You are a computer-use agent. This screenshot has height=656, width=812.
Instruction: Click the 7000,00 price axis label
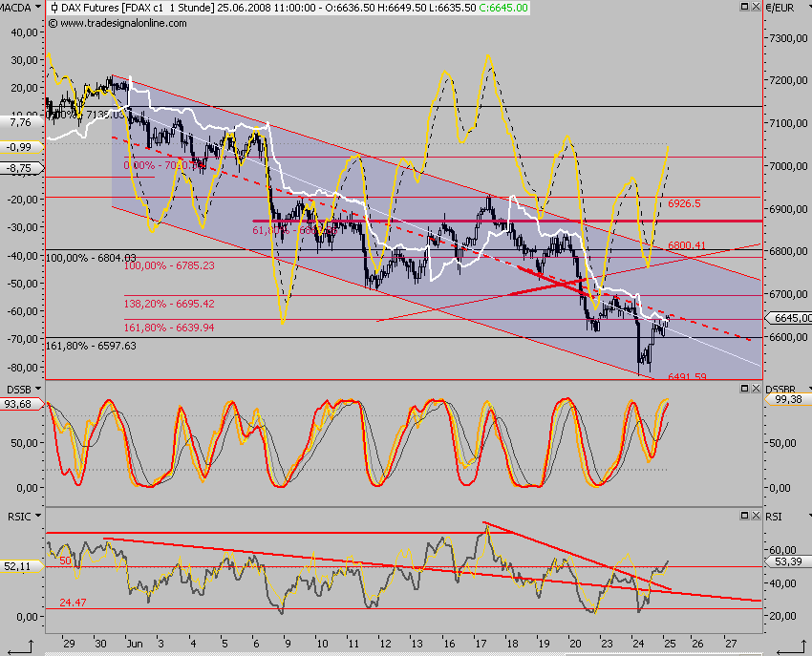click(789, 166)
